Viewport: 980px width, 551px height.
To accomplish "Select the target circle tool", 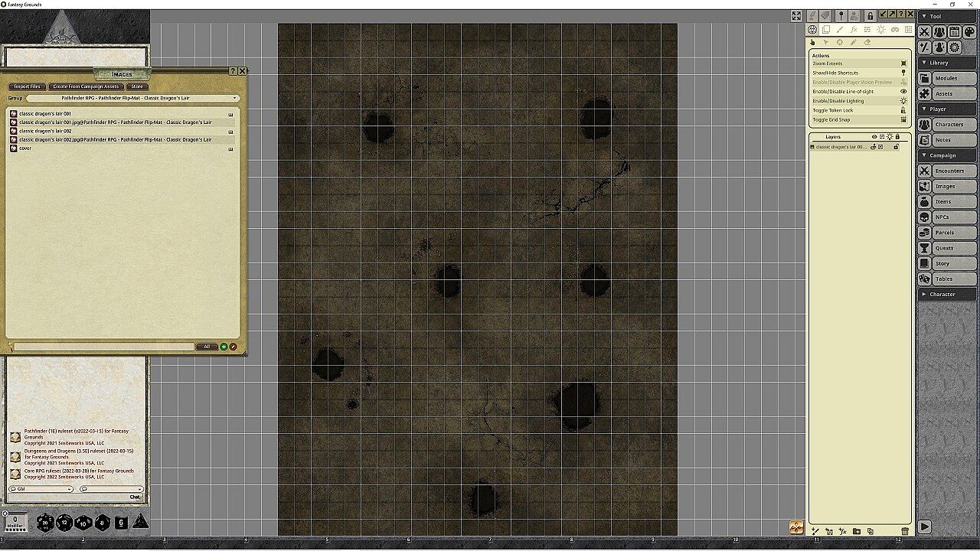I will coord(840,43).
